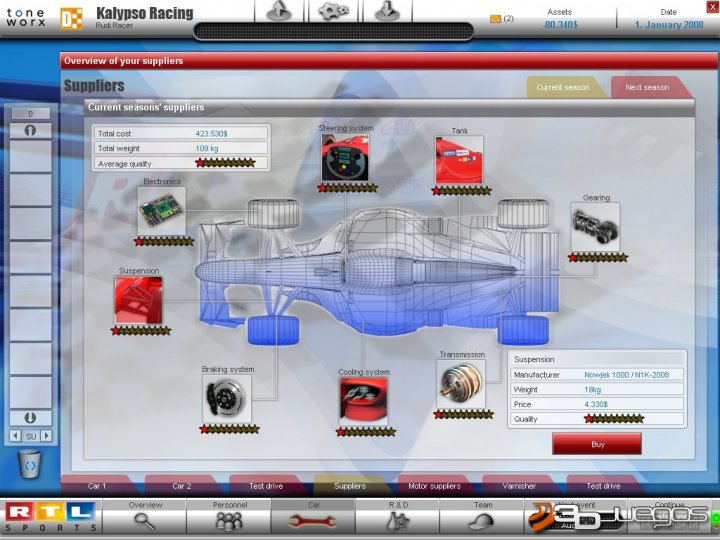Open the Cooling system part icon

[x=363, y=402]
